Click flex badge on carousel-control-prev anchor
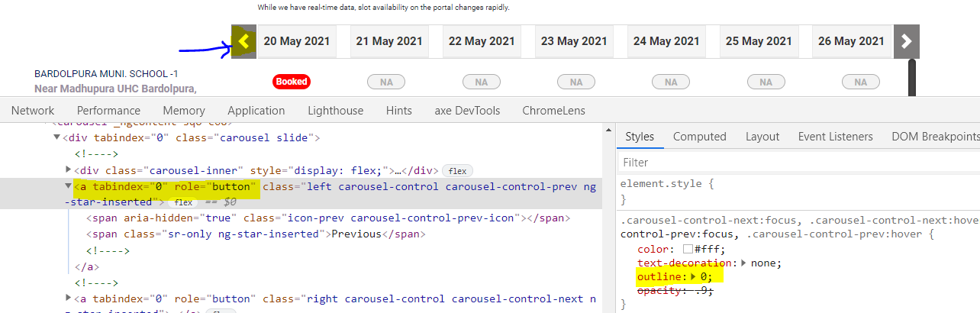 (183, 202)
